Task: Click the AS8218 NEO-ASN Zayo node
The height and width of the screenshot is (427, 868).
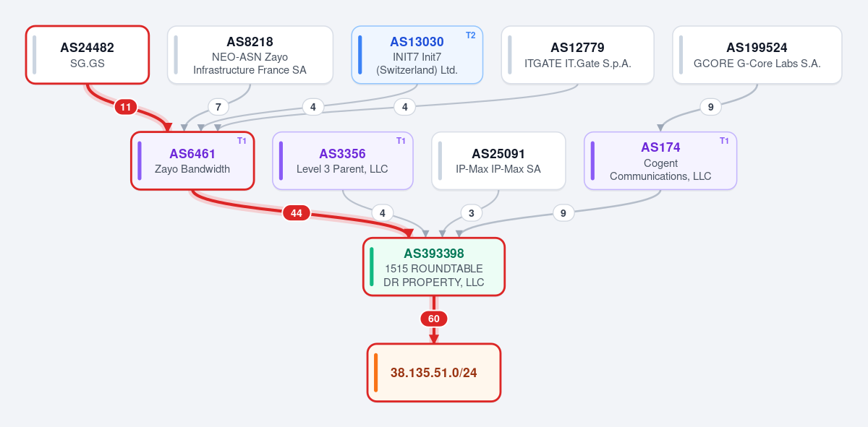Action: coord(250,55)
